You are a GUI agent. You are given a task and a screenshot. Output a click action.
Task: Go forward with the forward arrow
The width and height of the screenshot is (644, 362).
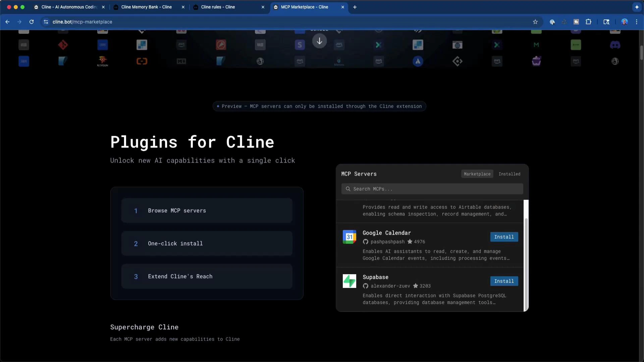tap(19, 22)
